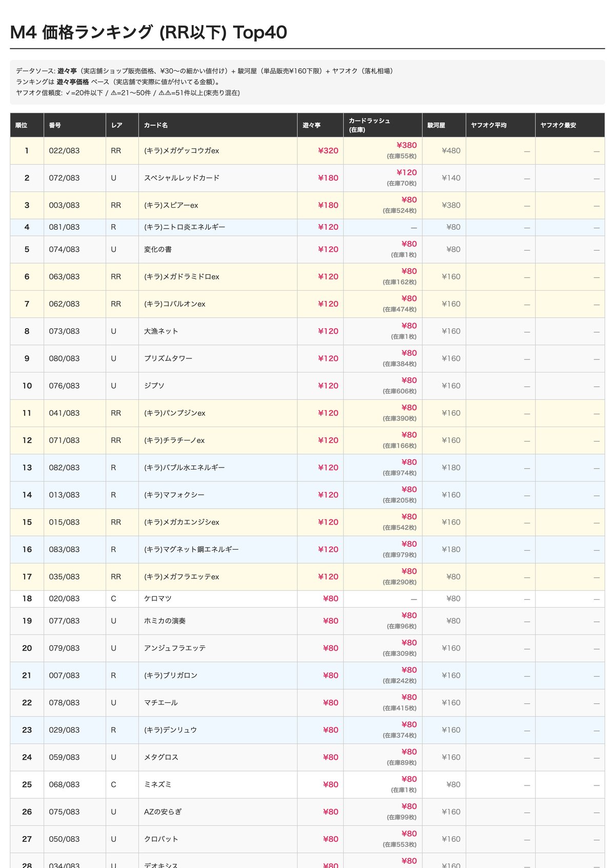Click stock text (在庫474枚)
The image size is (615, 868).
[400, 310]
